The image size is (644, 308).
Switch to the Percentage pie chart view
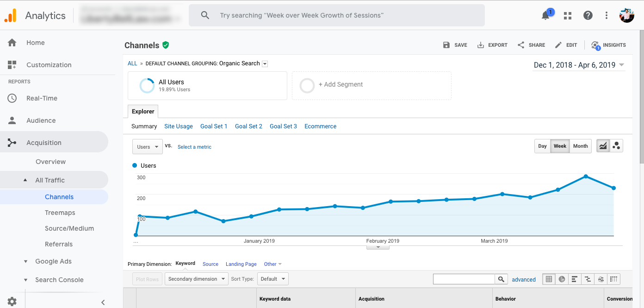point(562,279)
